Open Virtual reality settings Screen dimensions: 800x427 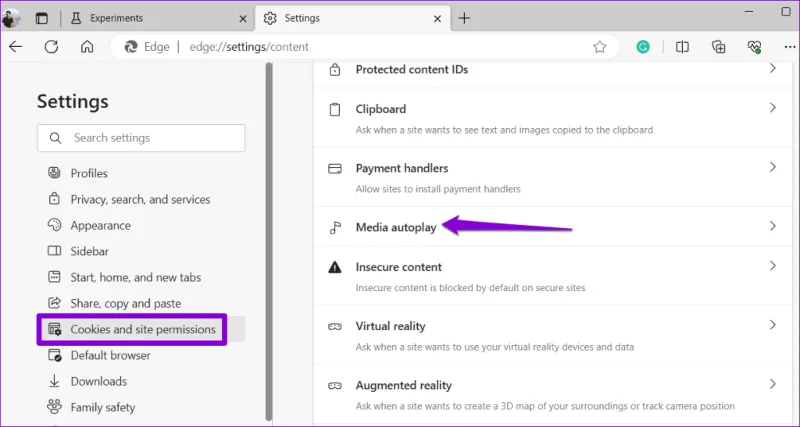point(553,335)
